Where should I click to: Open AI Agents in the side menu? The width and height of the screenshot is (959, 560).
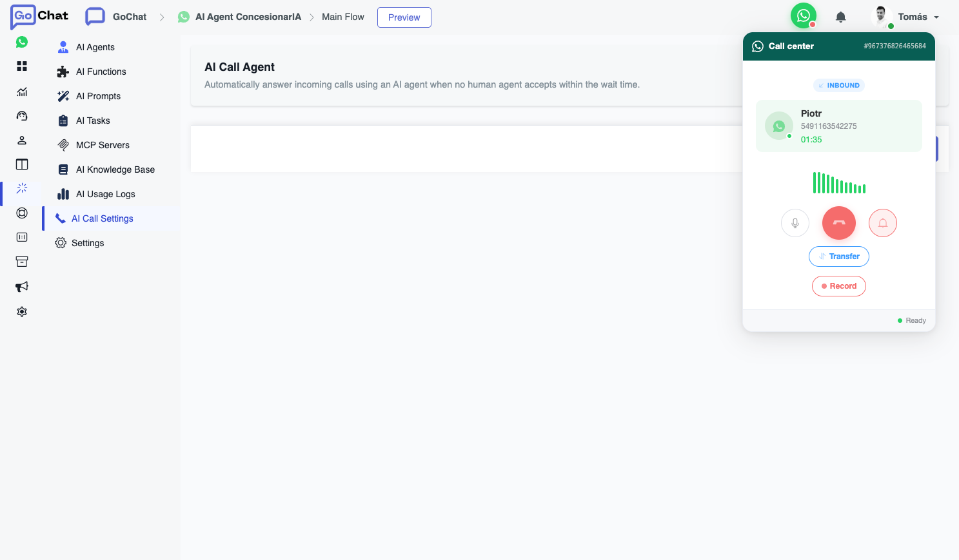point(95,47)
